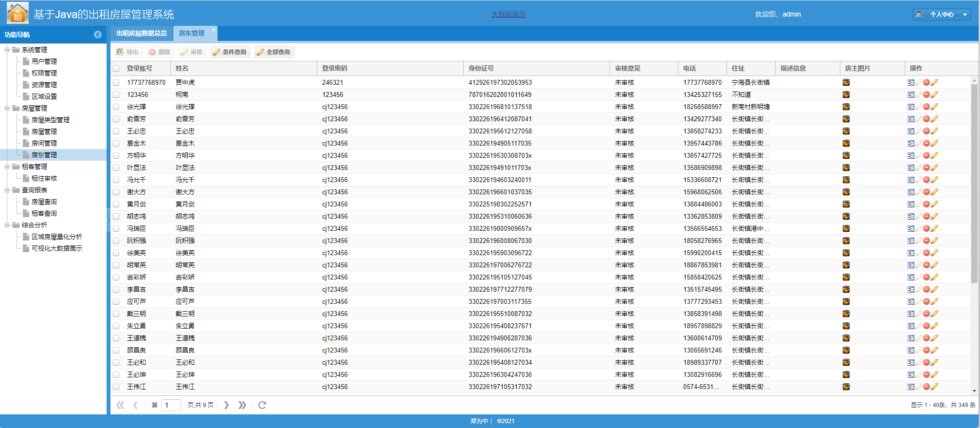Open 用户管理 in navigation tree
The height and width of the screenshot is (428, 980).
44,61
